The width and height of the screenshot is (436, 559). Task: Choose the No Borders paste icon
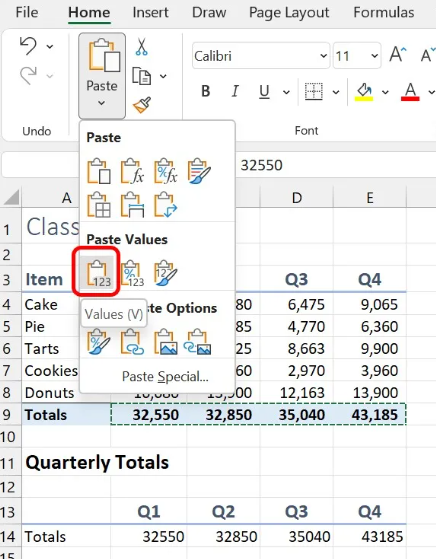pos(98,205)
